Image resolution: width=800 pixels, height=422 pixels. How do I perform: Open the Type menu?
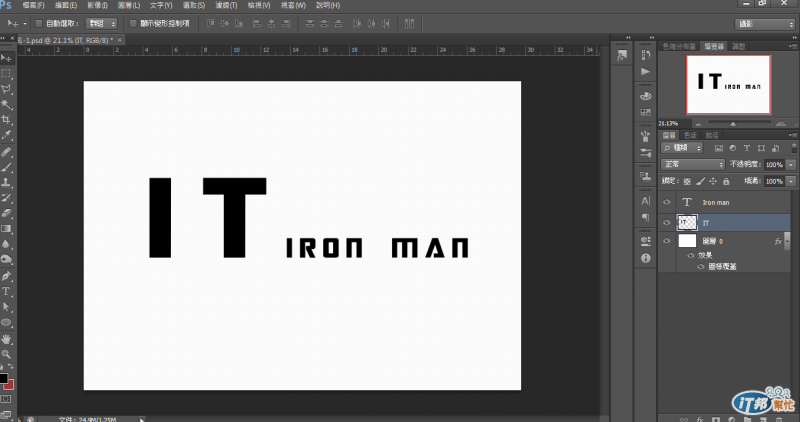tap(161, 5)
